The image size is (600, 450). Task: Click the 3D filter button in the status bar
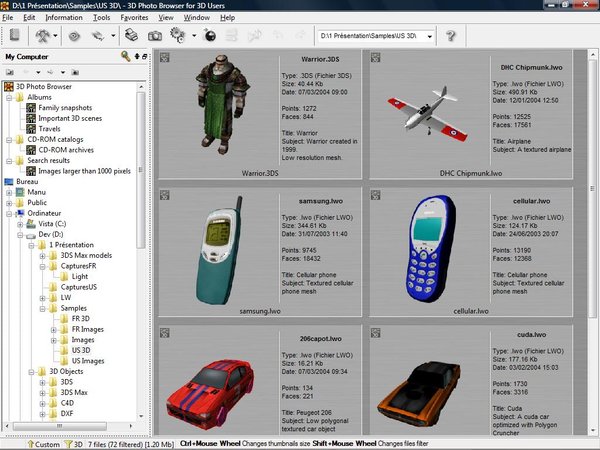pos(73,444)
